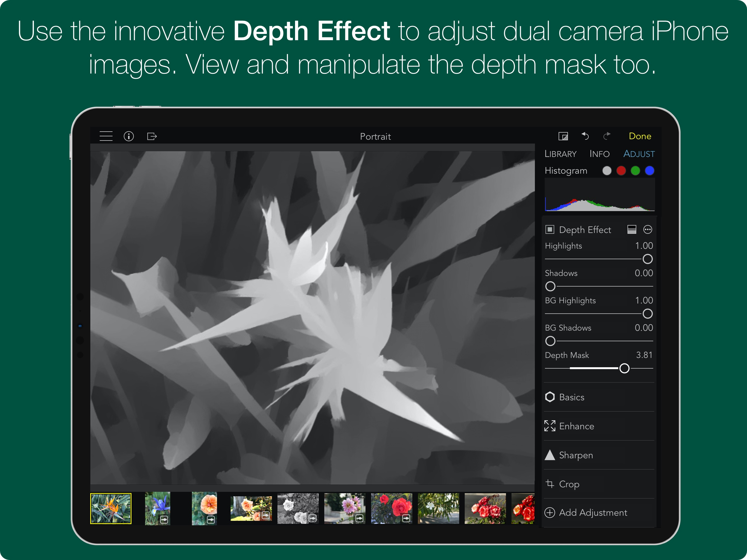Screen dimensions: 747x560
Task: Click the redo arrow icon
Action: click(x=607, y=136)
